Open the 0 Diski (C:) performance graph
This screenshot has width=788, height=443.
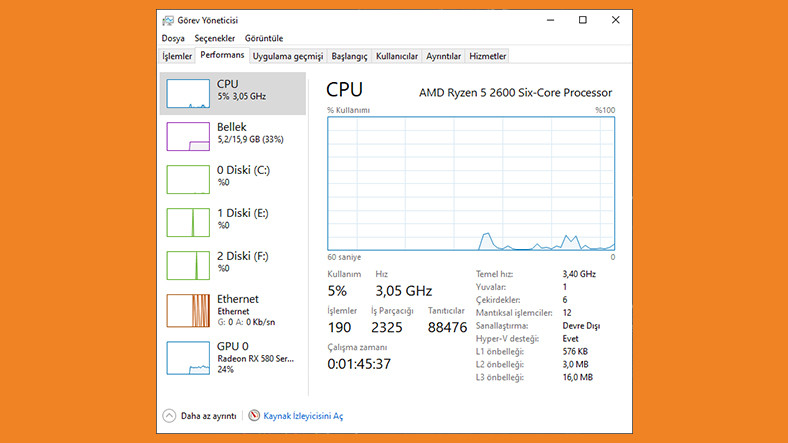tap(188, 179)
